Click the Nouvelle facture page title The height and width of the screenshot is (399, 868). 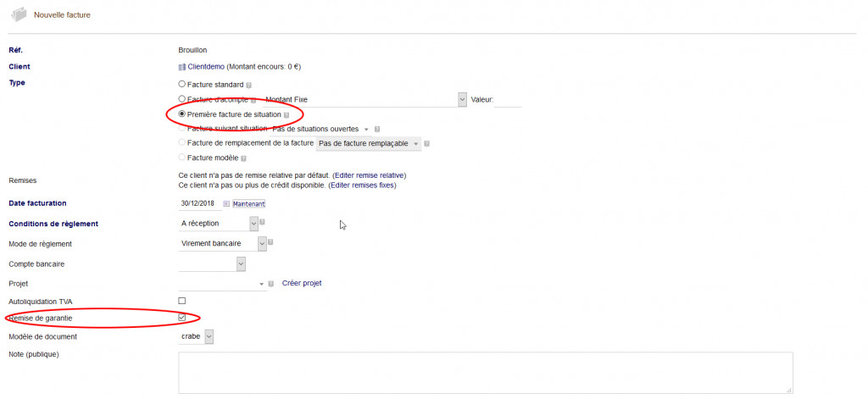[62, 15]
